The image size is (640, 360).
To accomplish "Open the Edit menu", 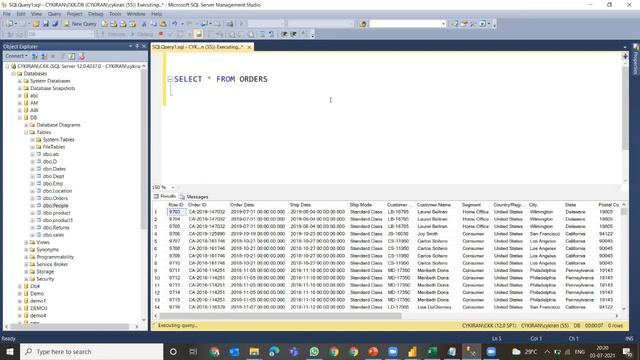I will coord(21,14).
